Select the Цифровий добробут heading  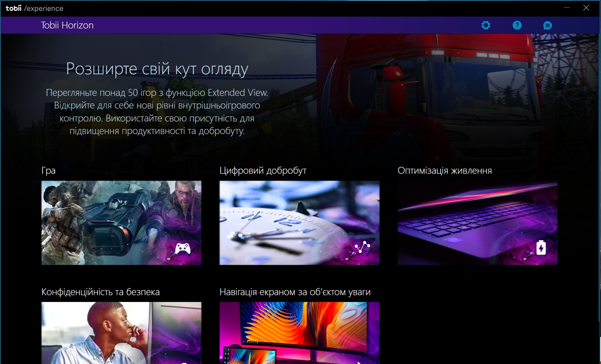point(263,170)
